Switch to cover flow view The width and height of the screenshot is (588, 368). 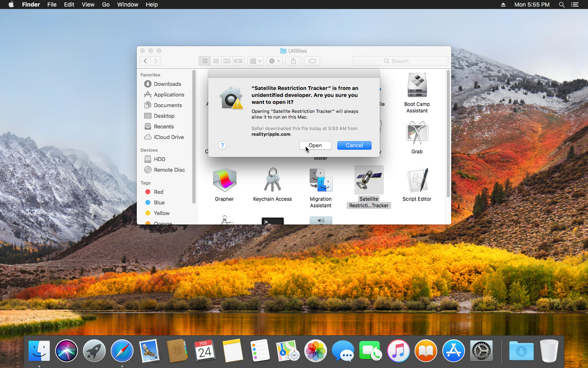coord(238,61)
